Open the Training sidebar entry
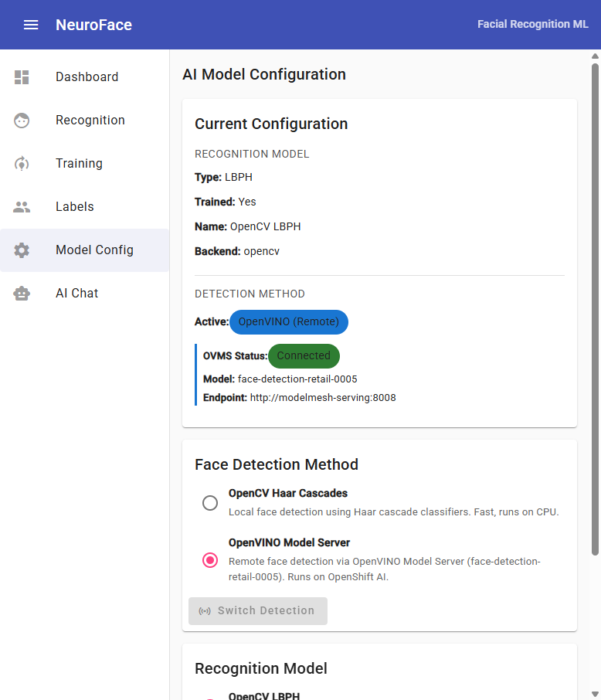Image resolution: width=601 pixels, height=700 pixels. click(79, 164)
